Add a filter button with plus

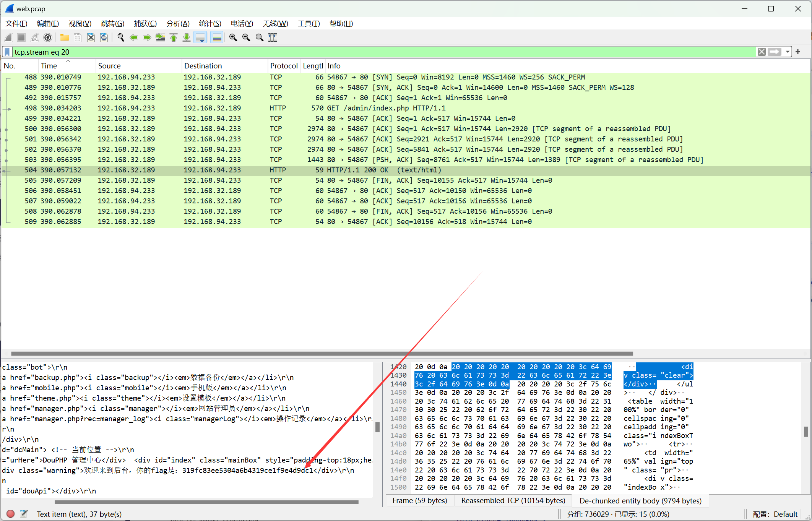[798, 52]
